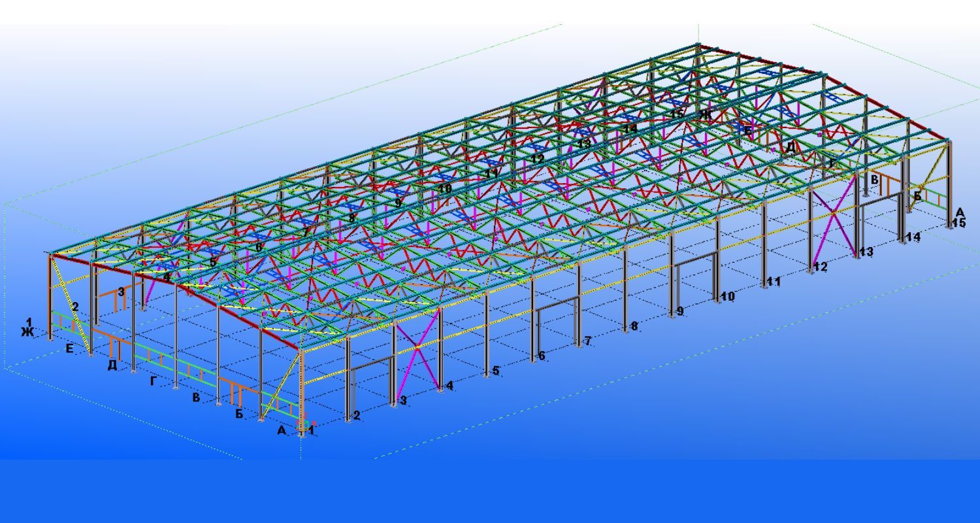The height and width of the screenshot is (523, 980).
Task: Click roof-level grid label 14 above trusses
Action: pyautogui.click(x=630, y=129)
